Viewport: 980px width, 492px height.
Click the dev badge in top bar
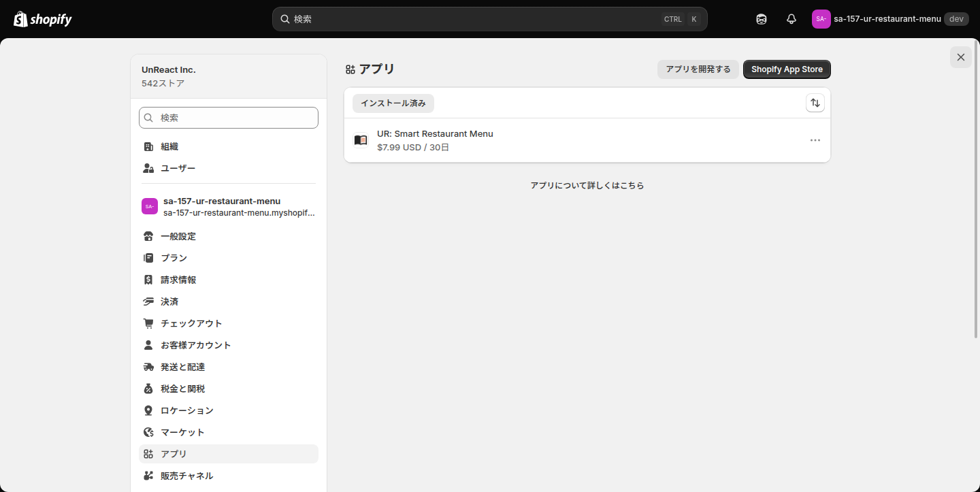[956, 19]
